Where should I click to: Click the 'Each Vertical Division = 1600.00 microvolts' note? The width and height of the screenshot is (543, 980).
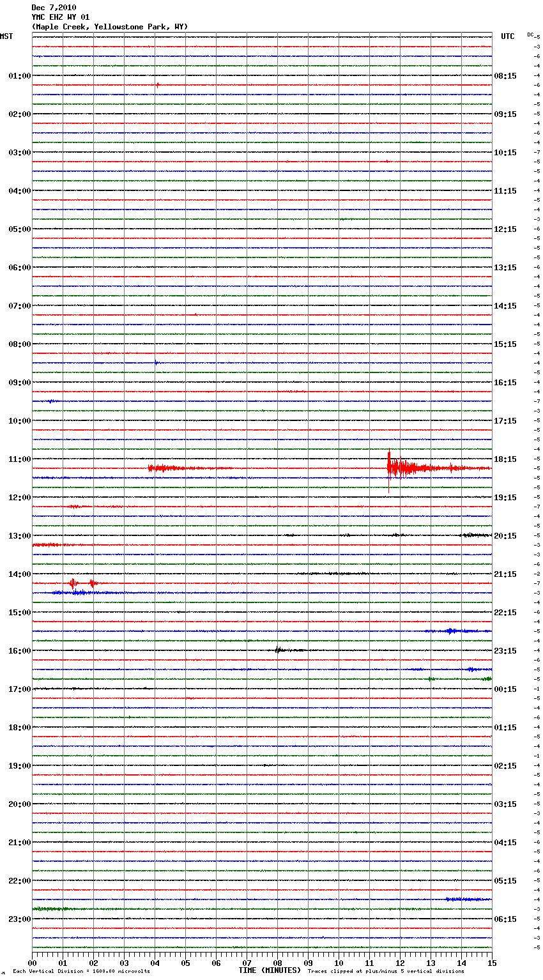click(81, 972)
